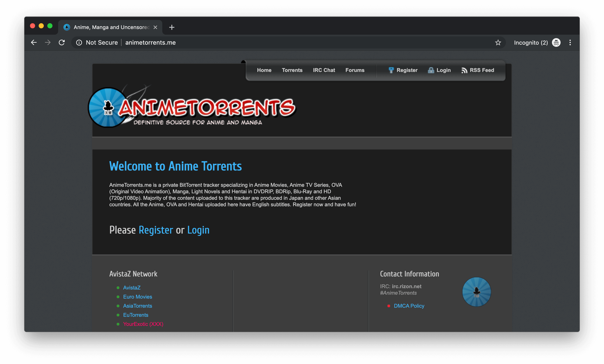The height and width of the screenshot is (364, 604).
Task: Close the Anime, Manga tab
Action: (x=155, y=27)
